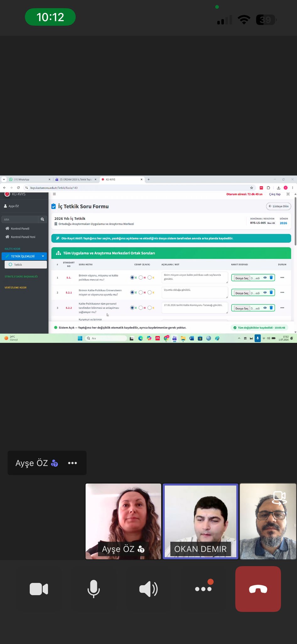Click the Windows taskbar search box
Screen dimensions: 297x644
[x=106, y=338]
